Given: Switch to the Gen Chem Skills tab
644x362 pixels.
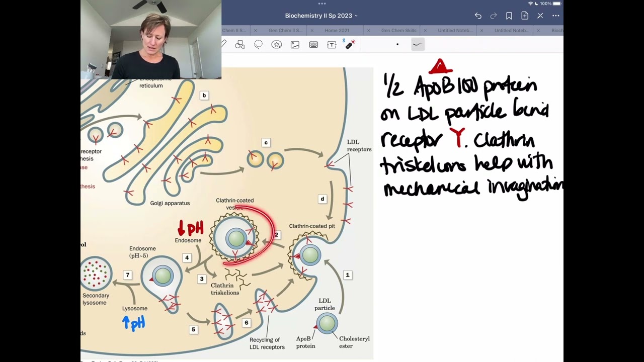Looking at the screenshot, I should pos(398,31).
